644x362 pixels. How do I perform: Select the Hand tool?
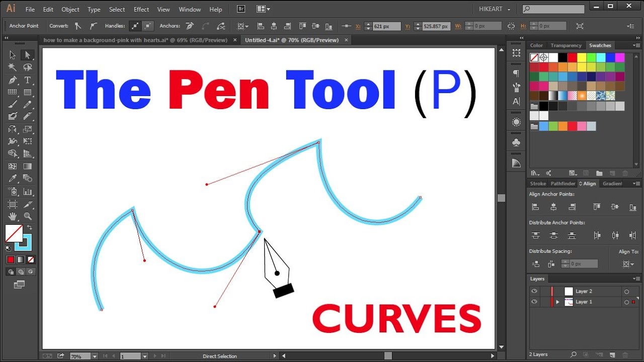(x=13, y=216)
